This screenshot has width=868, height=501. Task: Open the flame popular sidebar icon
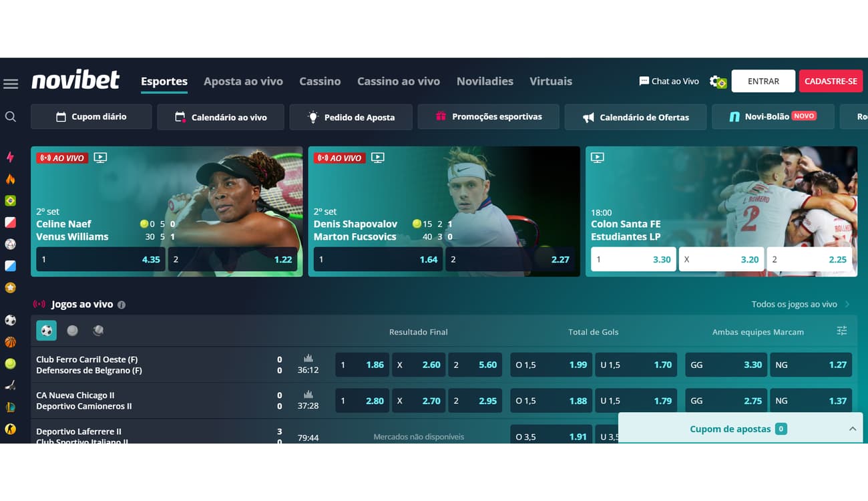point(10,179)
